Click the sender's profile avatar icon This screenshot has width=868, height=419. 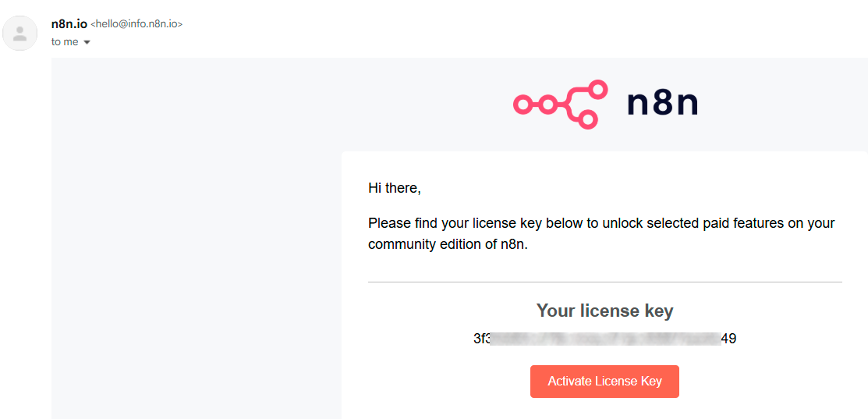click(x=20, y=33)
